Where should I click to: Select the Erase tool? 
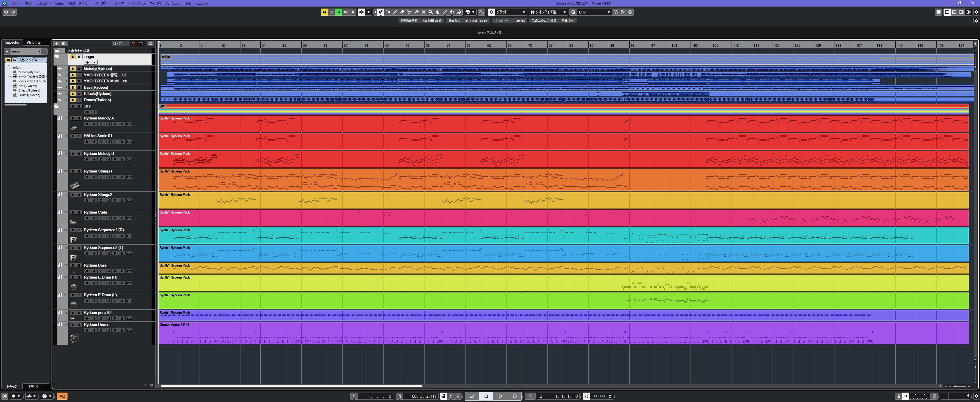click(x=402, y=12)
